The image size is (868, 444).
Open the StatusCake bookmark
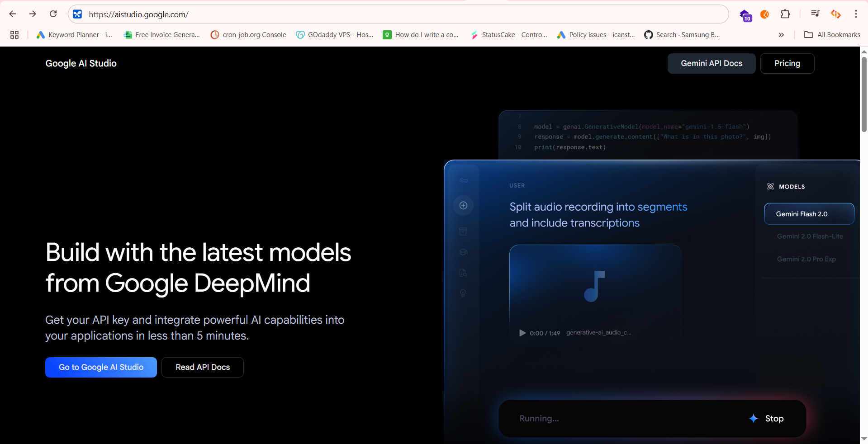click(508, 35)
